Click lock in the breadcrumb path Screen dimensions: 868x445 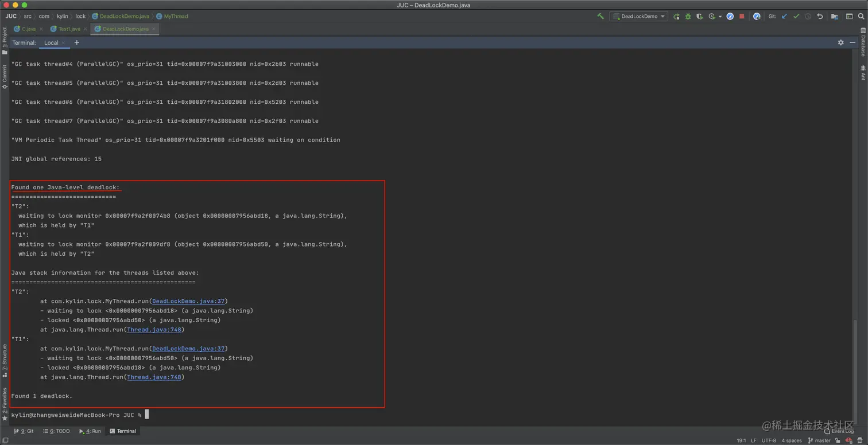coord(80,16)
